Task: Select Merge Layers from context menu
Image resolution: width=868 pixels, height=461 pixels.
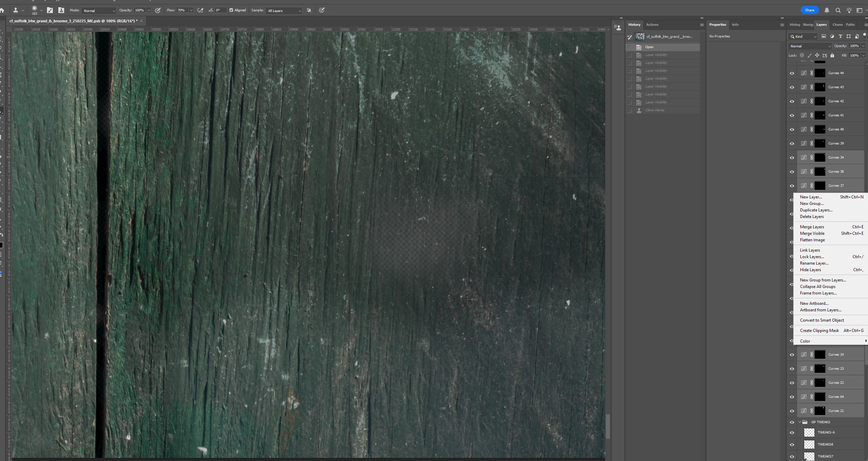Action: point(812,227)
